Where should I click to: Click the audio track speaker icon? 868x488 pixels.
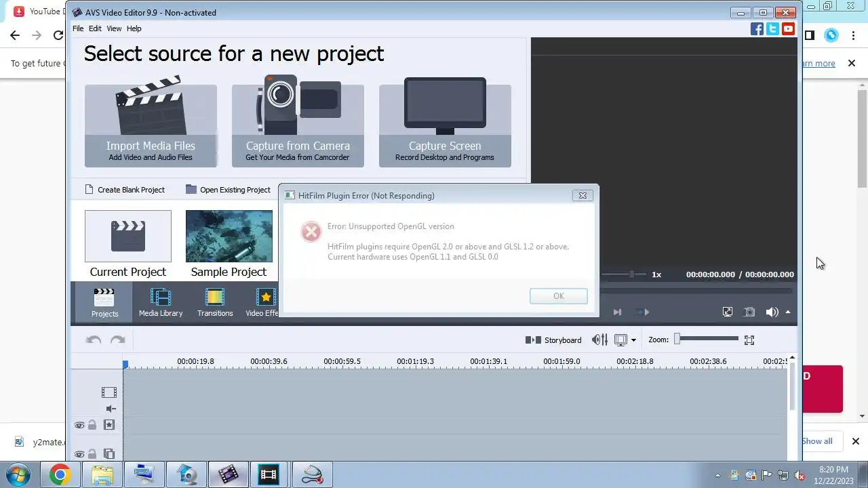click(x=111, y=409)
